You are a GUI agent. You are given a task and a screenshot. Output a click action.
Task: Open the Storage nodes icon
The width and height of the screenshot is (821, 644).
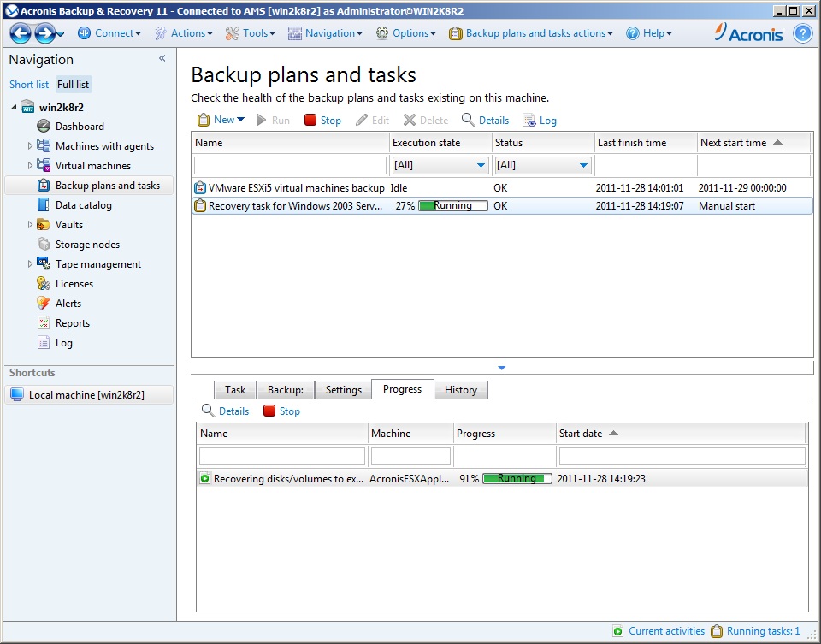pos(43,244)
